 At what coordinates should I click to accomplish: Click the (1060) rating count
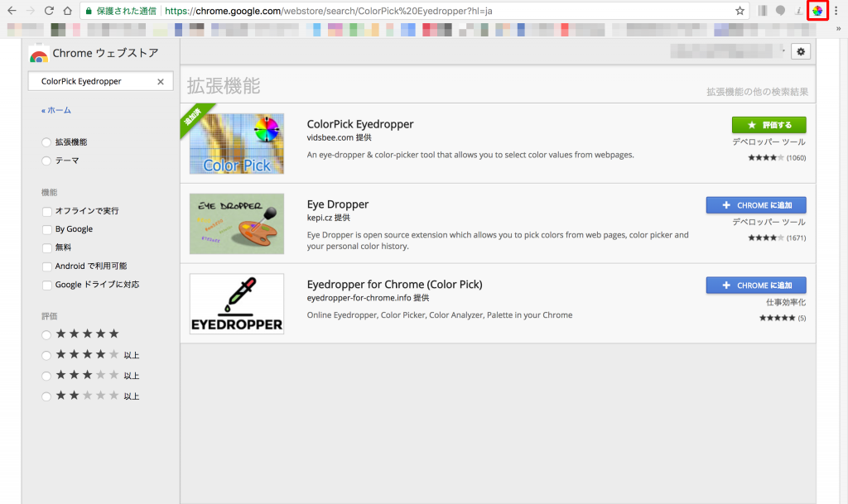pos(796,158)
